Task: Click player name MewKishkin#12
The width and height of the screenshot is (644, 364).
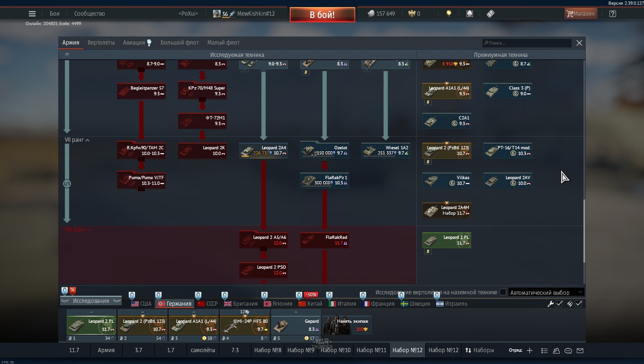Action: click(256, 14)
